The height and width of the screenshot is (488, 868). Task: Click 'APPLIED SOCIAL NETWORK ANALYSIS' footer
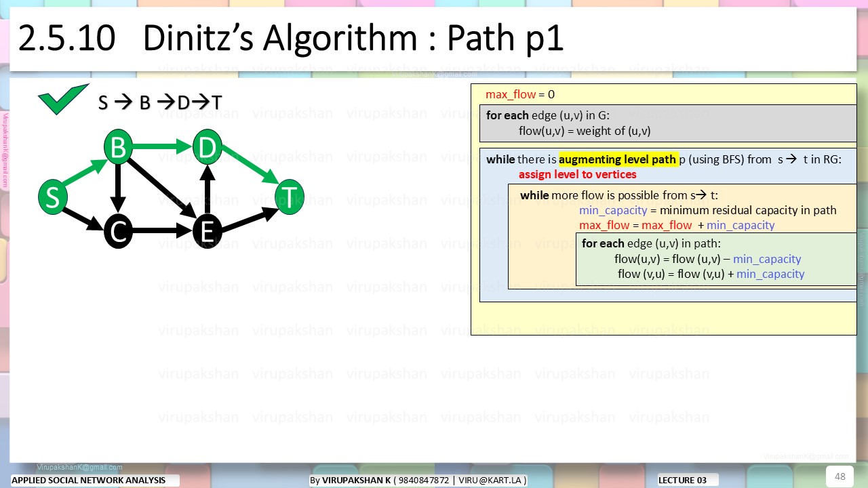(x=88, y=481)
